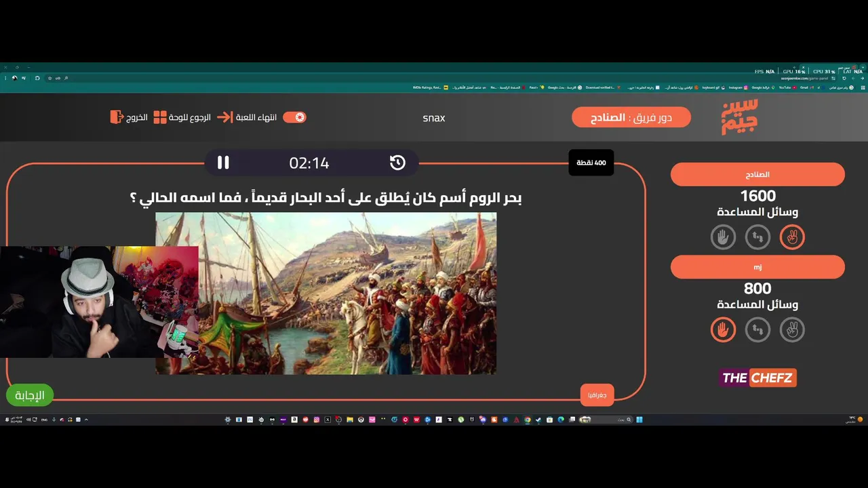The width and height of the screenshot is (868, 488).
Task: Open Amazon app from the taskbar
Action: [x=294, y=420]
